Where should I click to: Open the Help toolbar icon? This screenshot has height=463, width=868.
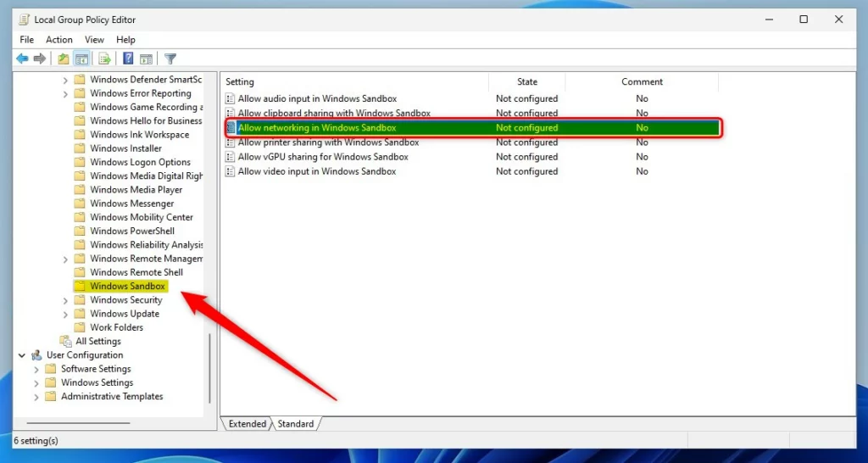[128, 59]
